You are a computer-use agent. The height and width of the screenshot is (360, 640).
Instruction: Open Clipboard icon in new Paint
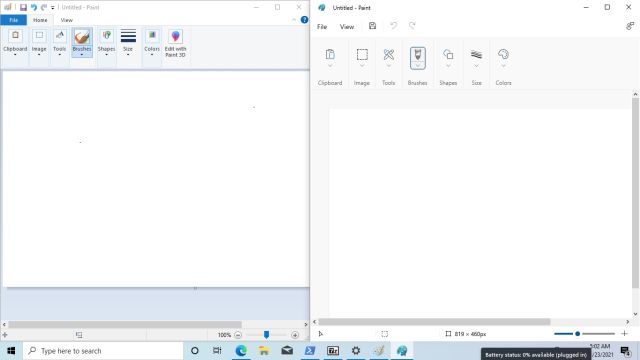(x=330, y=54)
